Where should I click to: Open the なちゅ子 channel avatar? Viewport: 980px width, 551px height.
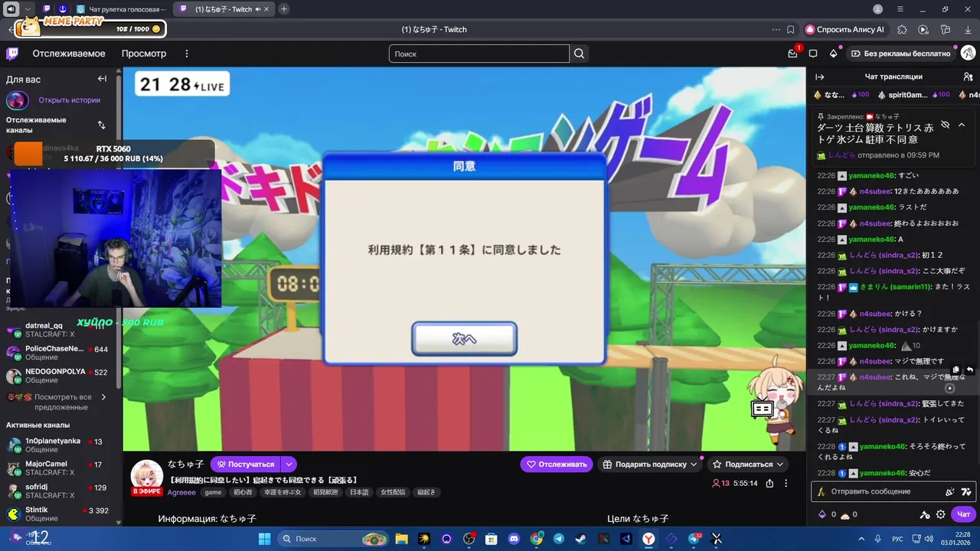(x=147, y=475)
